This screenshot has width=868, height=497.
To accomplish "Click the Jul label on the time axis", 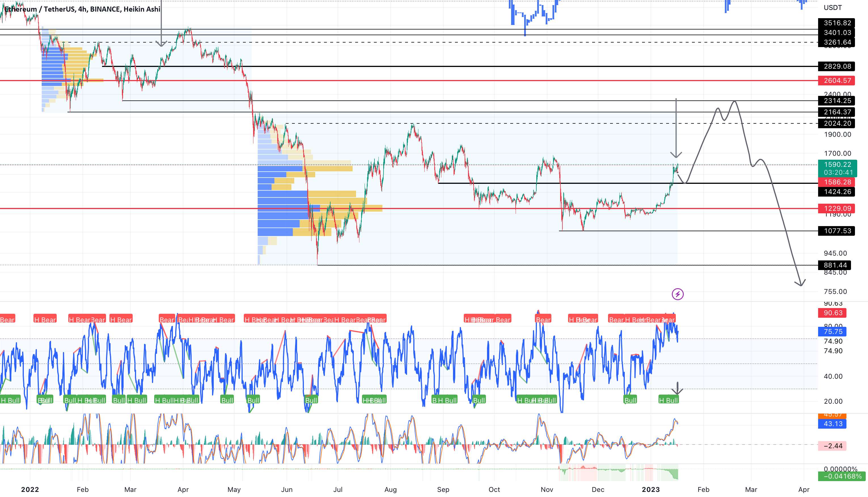I will click(338, 490).
